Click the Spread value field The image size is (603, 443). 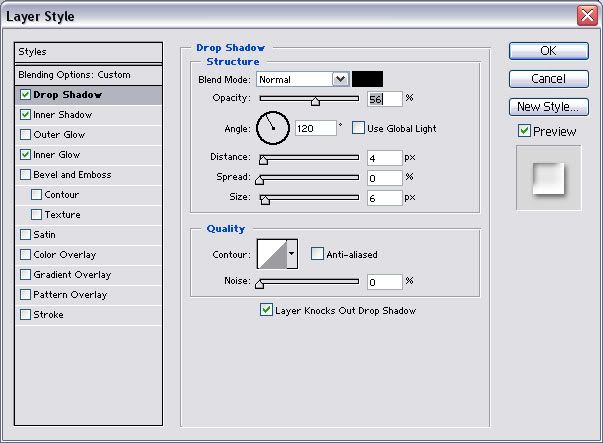point(385,178)
